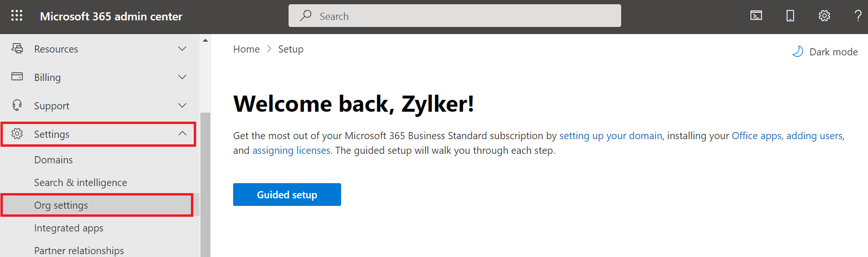Open the Cloud Shell terminal icon

pos(756,16)
